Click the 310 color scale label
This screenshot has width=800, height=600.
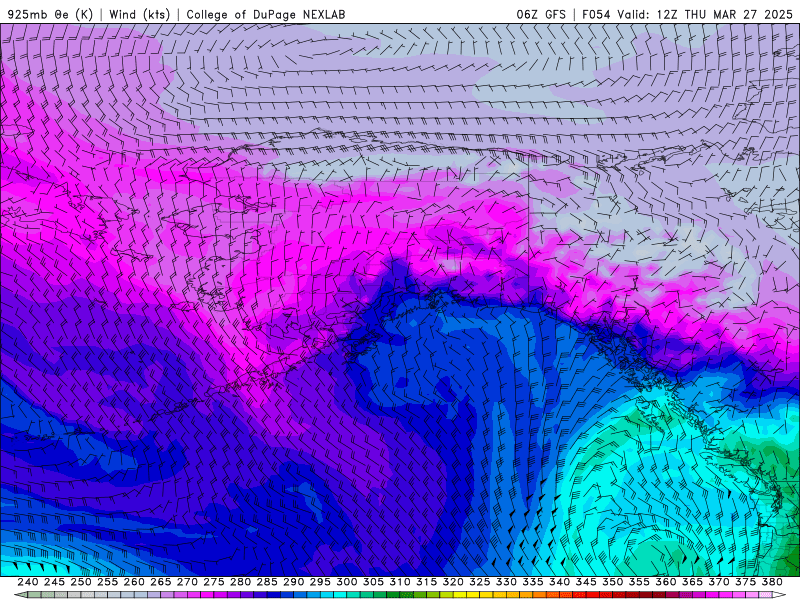399,582
